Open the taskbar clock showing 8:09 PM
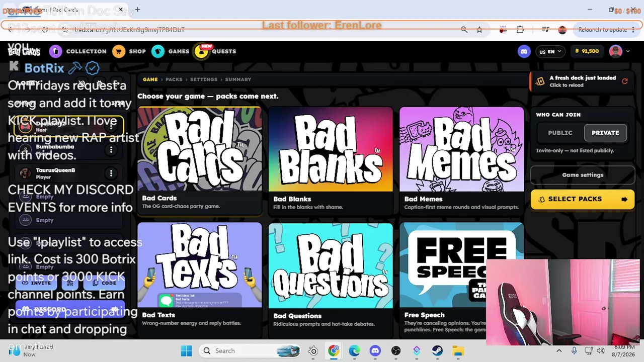Screen dimensions: 644x362 [x=624, y=350]
